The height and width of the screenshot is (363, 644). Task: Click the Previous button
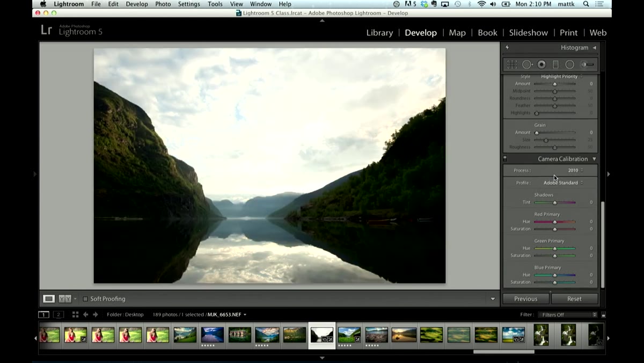tap(526, 299)
